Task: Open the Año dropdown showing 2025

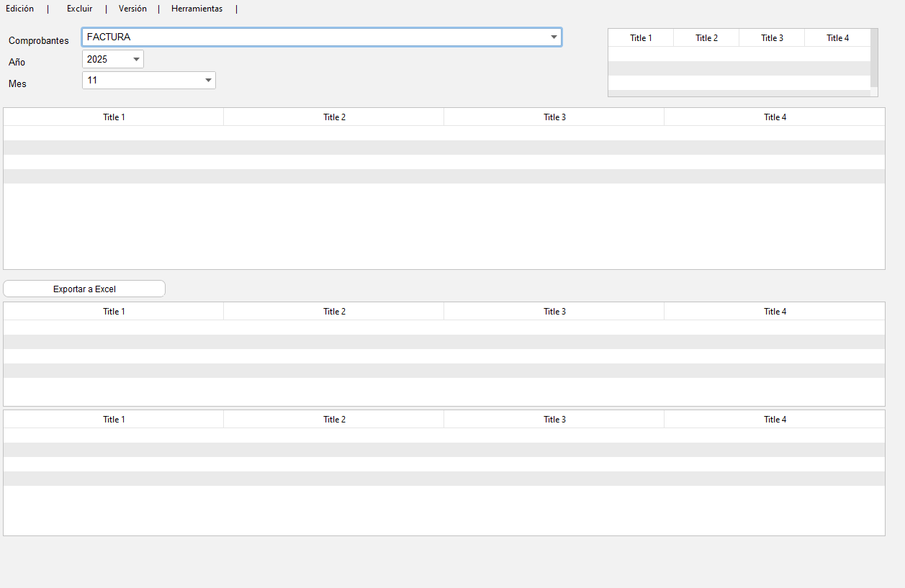Action: (x=136, y=59)
